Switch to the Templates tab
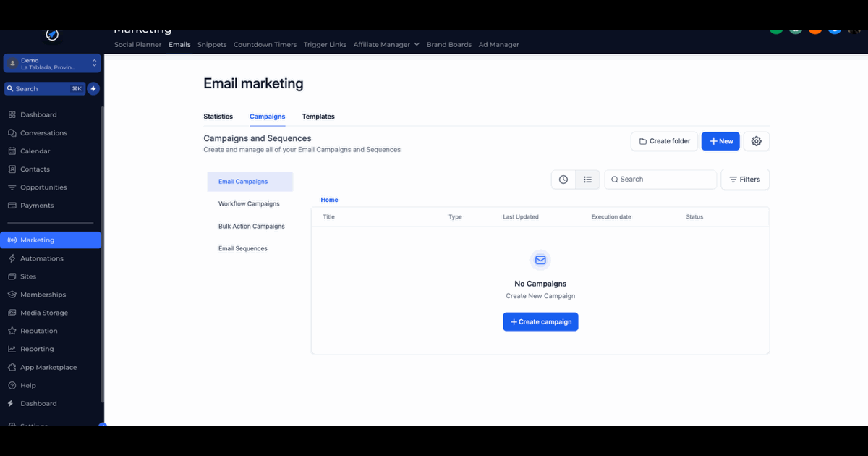Viewport: 868px width, 456px height. tap(318, 117)
